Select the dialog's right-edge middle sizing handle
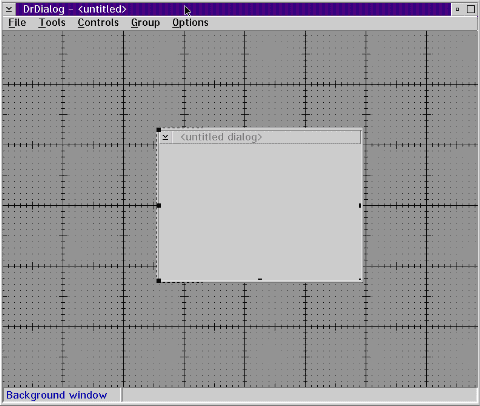Image resolution: width=480 pixels, height=406 pixels. [x=360, y=206]
